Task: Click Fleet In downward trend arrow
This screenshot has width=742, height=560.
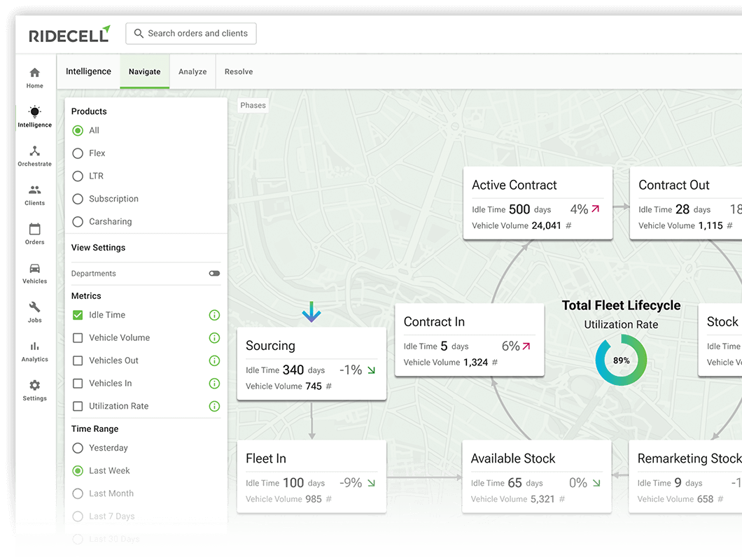Action: point(372,483)
